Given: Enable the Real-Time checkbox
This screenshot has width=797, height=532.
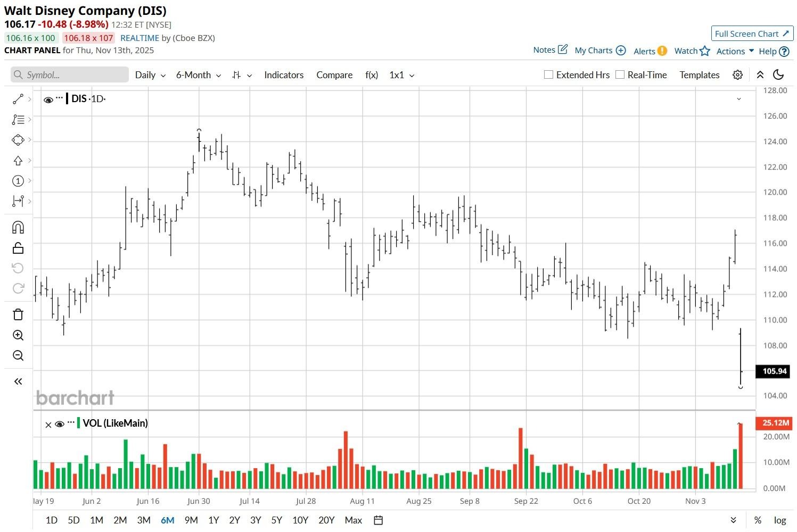Looking at the screenshot, I should tap(620, 75).
